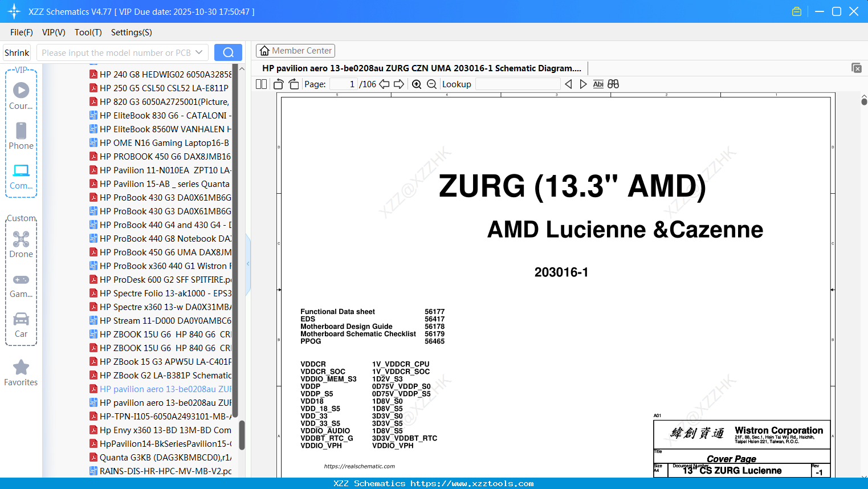This screenshot has height=489, width=868.
Task: Click the Lookup text field
Action: click(517, 84)
